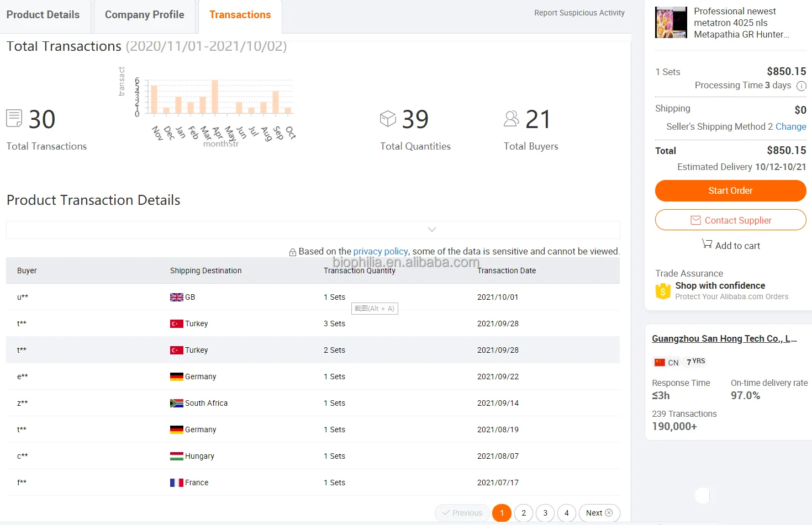
Task: Go to the Previous page
Action: click(x=462, y=513)
